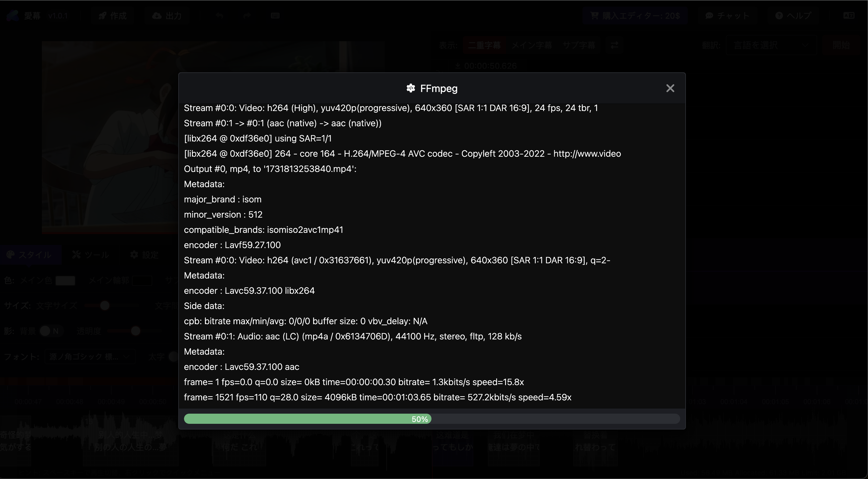Click the log line "encoder : Lavc59.37.100 aac"

[x=242, y=366]
